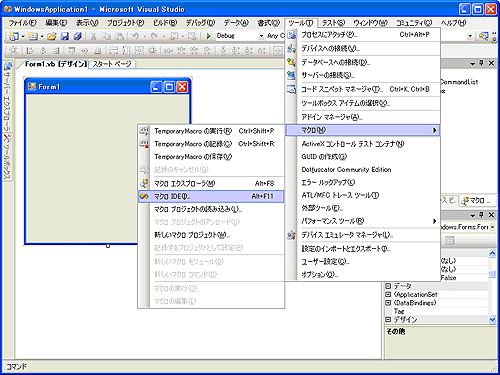Click the コード スニペット マネージャ icon
Image resolution: width=500 pixels, height=375 pixels.
(292, 89)
